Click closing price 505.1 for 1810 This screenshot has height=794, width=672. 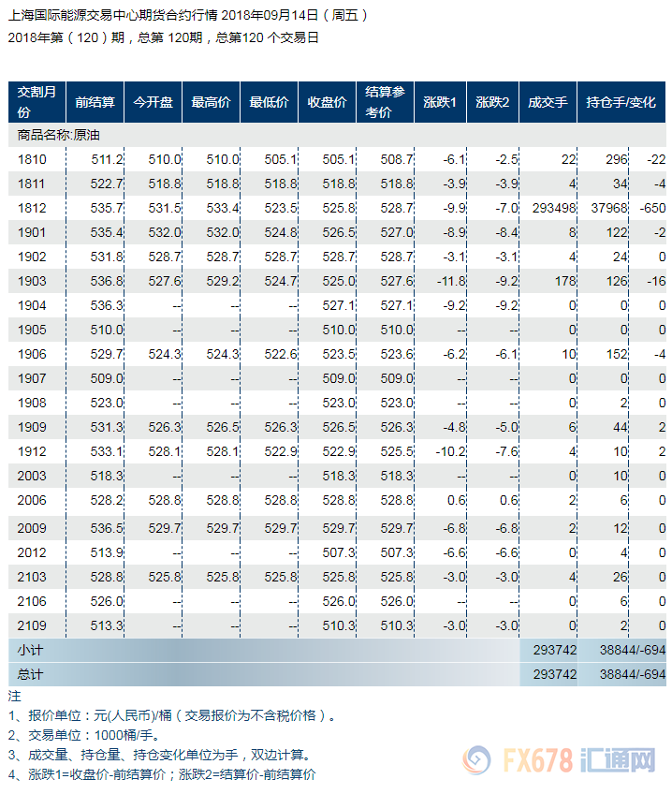[339, 159]
